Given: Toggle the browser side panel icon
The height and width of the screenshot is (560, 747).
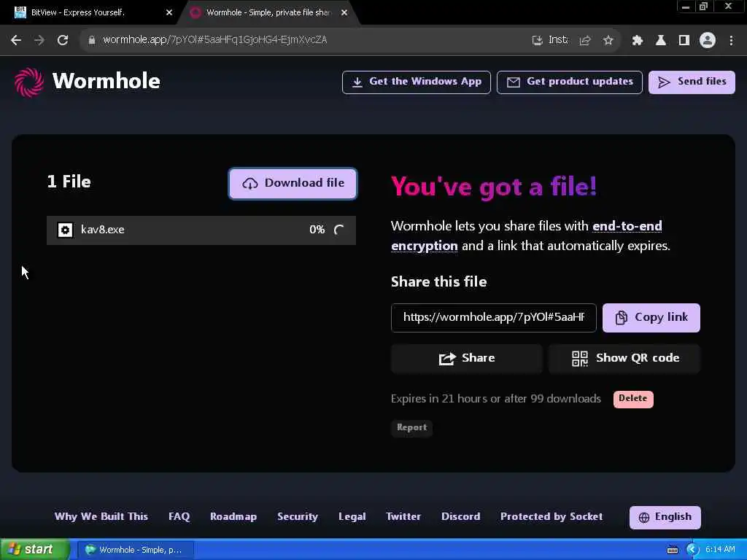Looking at the screenshot, I should (684, 40).
